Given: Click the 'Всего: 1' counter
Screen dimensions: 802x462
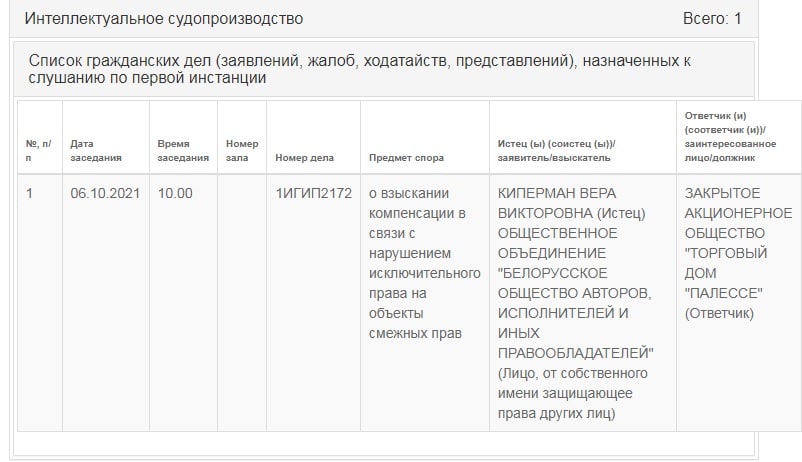Looking at the screenshot, I should 712,18.
